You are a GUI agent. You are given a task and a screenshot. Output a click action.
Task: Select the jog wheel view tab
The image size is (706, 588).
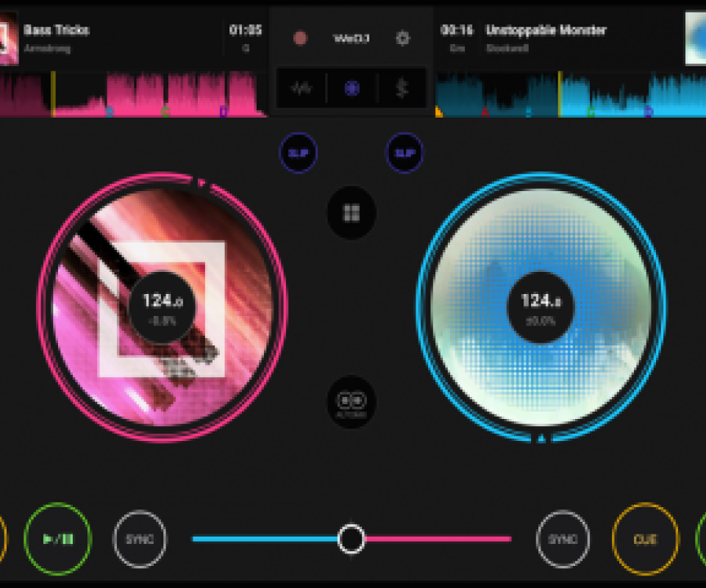click(352, 88)
